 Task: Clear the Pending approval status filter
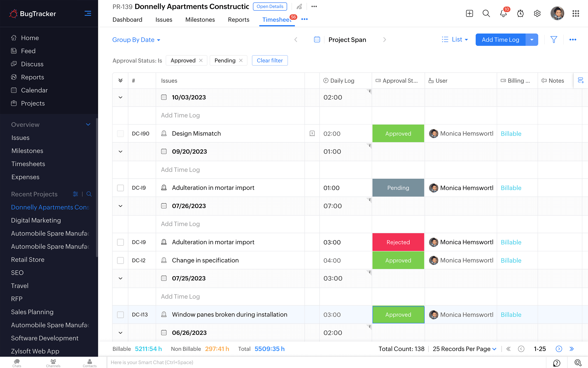241,60
